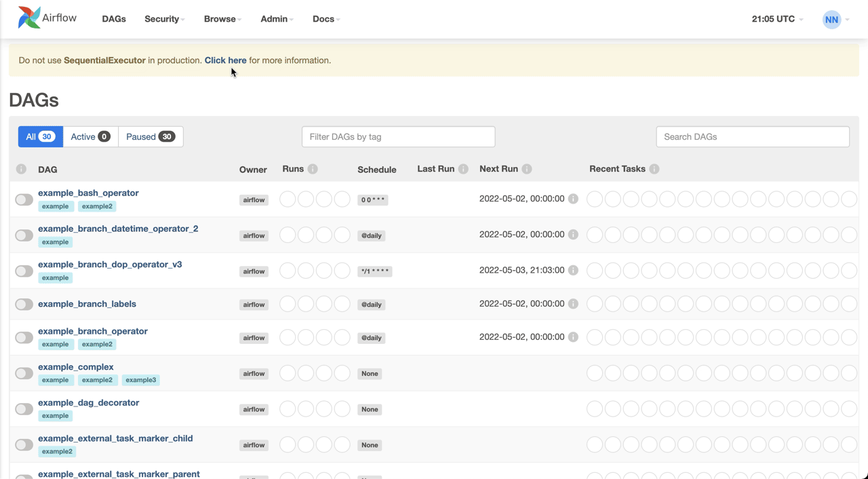This screenshot has width=868, height=479.
Task: Click None schedule for example_complex
Action: [x=370, y=374]
